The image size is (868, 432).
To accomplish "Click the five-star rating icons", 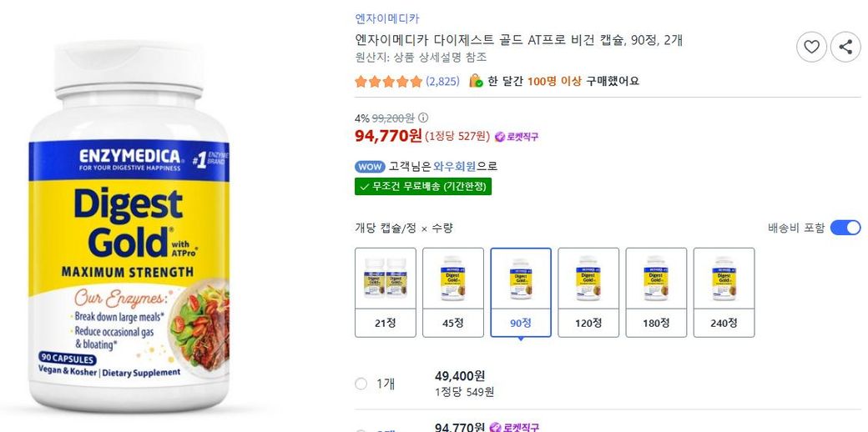I will [388, 82].
